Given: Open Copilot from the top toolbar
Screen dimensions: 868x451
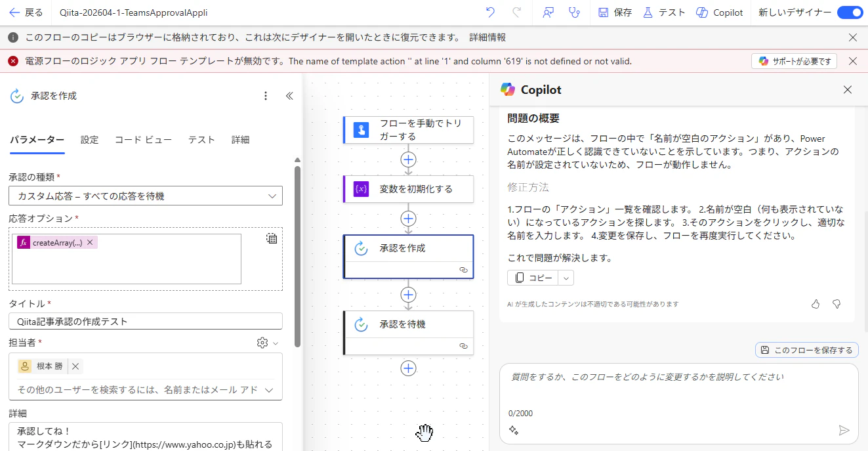Looking at the screenshot, I should 720,12.
